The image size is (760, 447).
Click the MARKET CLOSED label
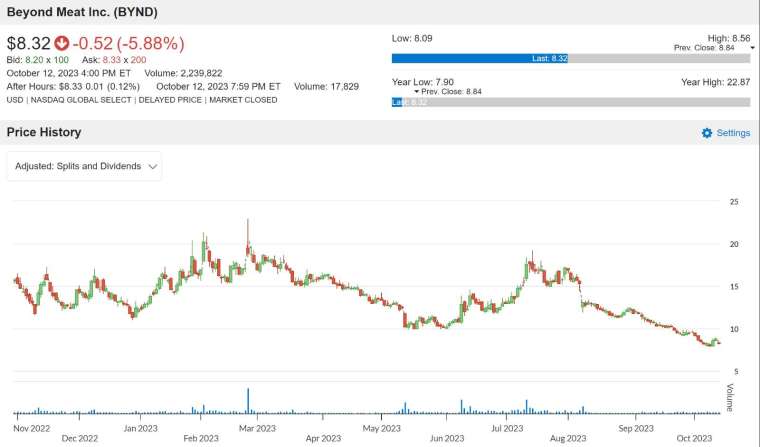[243, 100]
